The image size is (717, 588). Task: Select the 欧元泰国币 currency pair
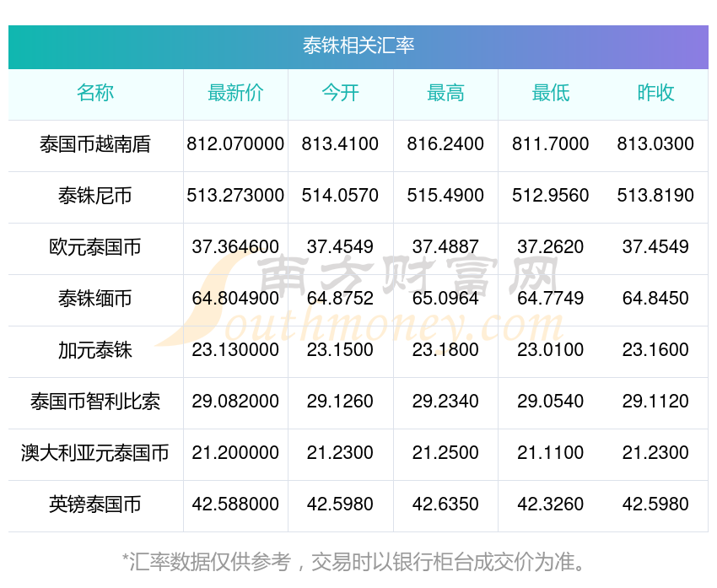(95, 247)
